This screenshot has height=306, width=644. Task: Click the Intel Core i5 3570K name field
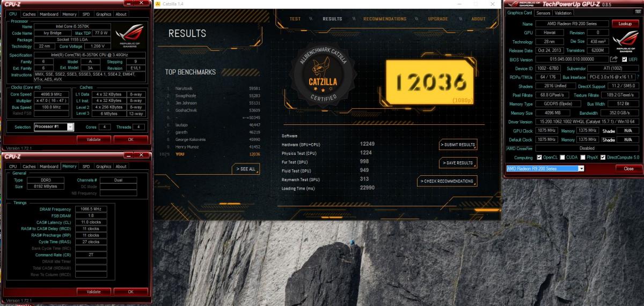[72, 26]
